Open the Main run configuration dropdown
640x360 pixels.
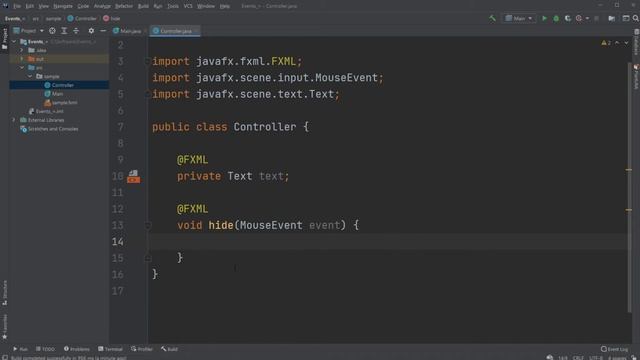[x=519, y=18]
